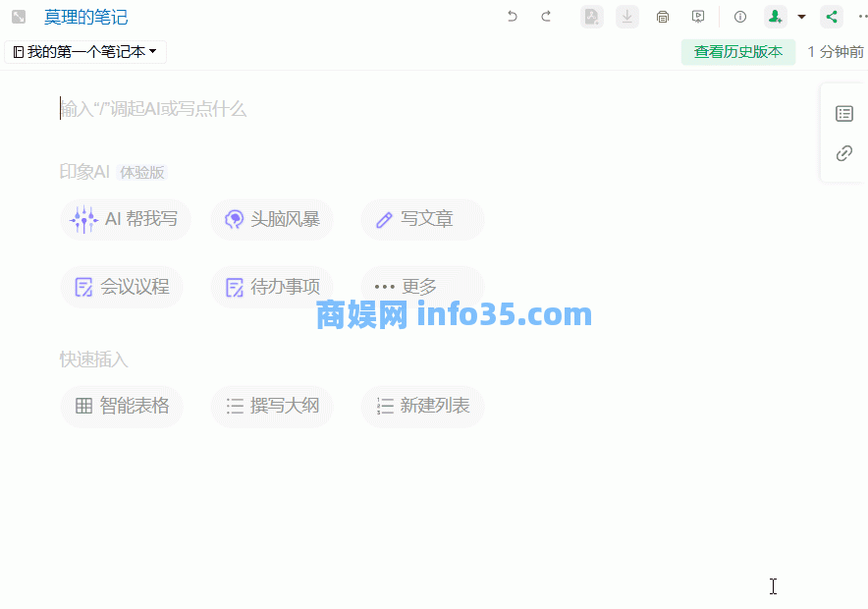868x609 pixels.
Task: Open note info icon
Action: click(740, 17)
